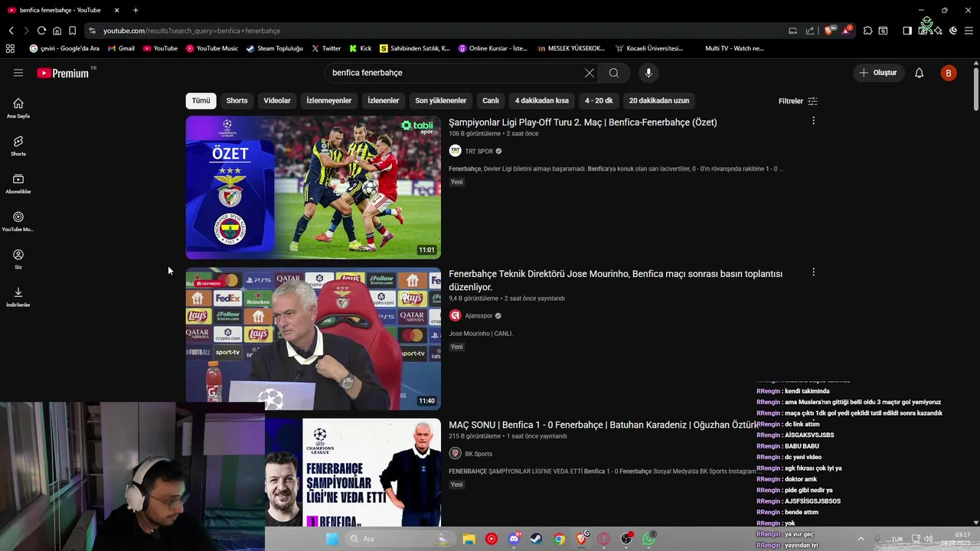This screenshot has height=551, width=980.
Task: Click the Özet match thumbnail
Action: pos(313,187)
